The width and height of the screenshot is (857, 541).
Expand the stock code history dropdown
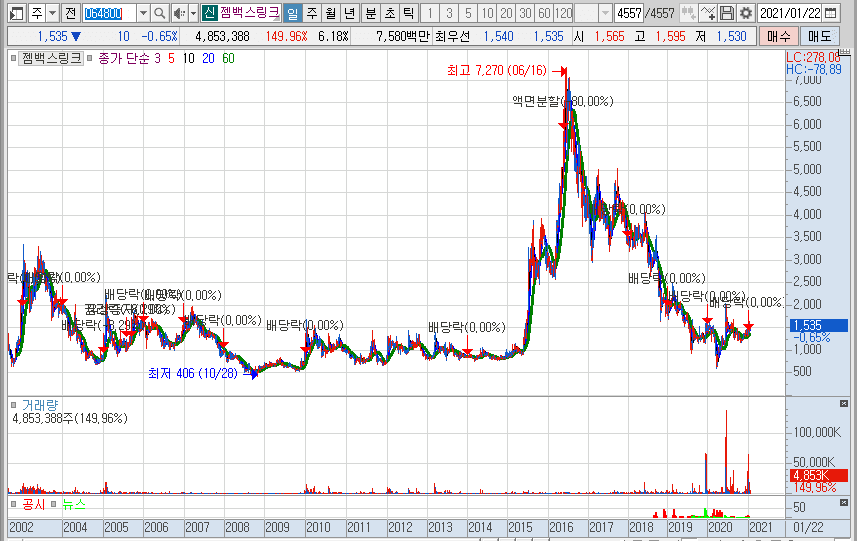click(x=142, y=13)
